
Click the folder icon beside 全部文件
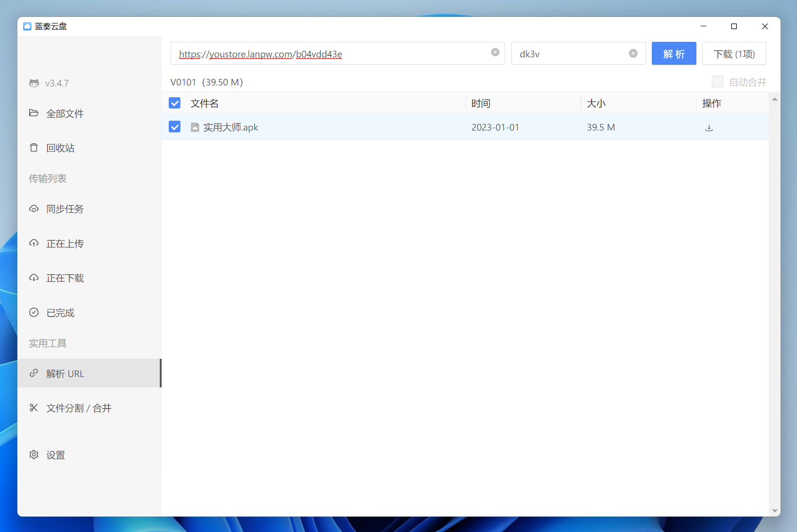tap(34, 113)
